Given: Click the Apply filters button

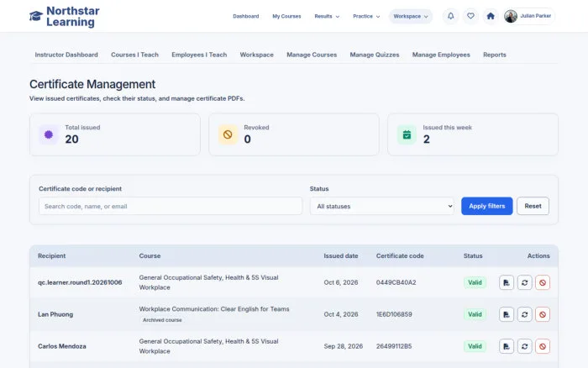Looking at the screenshot, I should 486,206.
